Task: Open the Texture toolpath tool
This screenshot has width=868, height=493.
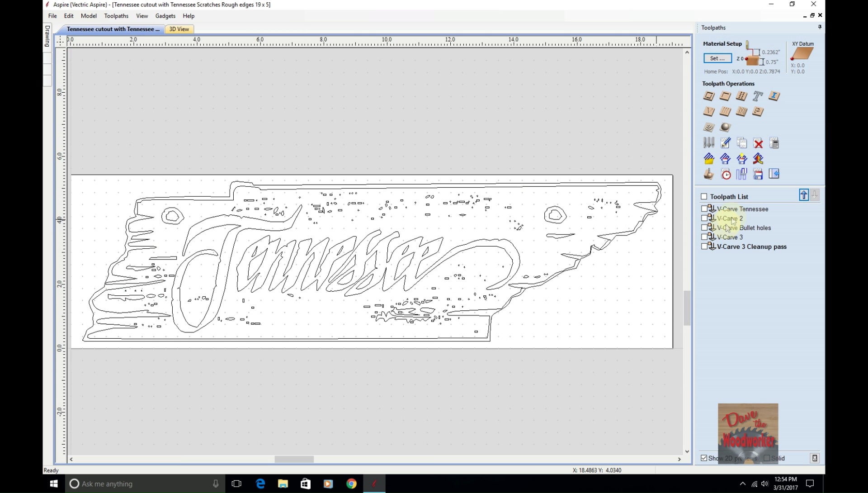Action: 741,112
